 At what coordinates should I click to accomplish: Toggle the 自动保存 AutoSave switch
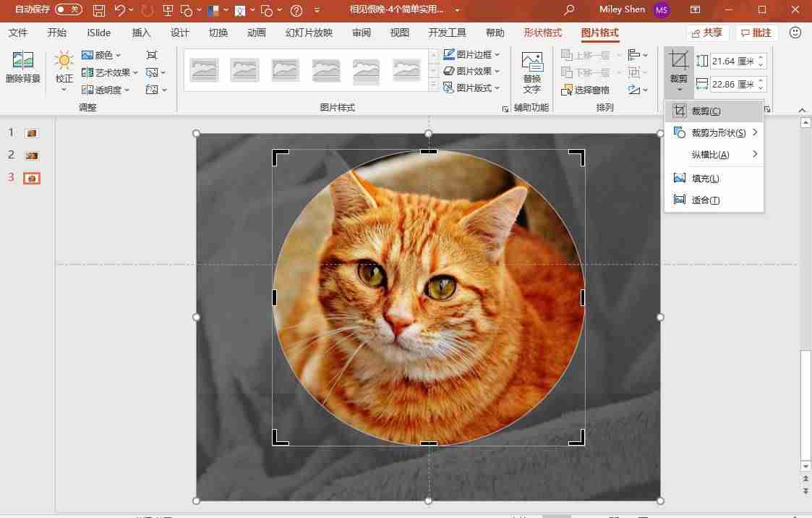[x=69, y=9]
